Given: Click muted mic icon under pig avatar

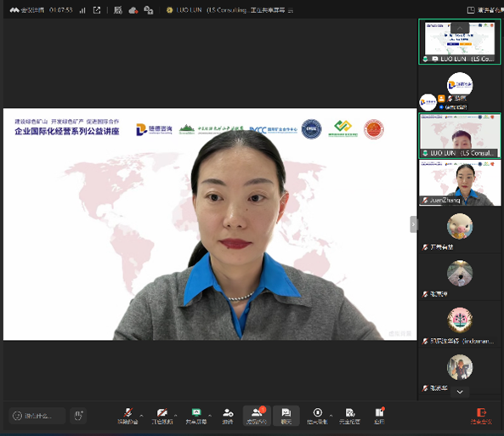Looking at the screenshot, I should (x=425, y=247).
